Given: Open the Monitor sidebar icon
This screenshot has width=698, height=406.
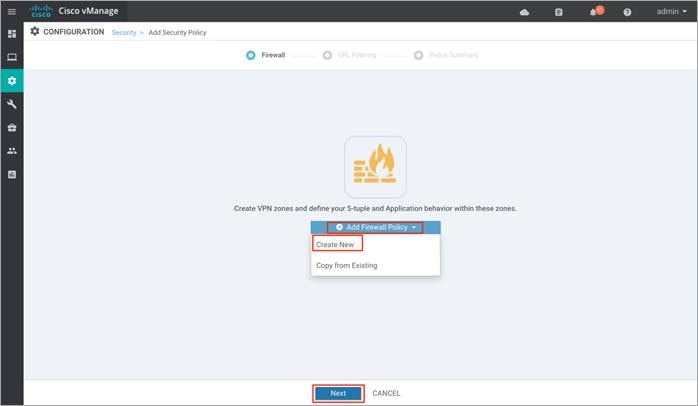Looking at the screenshot, I should (x=12, y=57).
